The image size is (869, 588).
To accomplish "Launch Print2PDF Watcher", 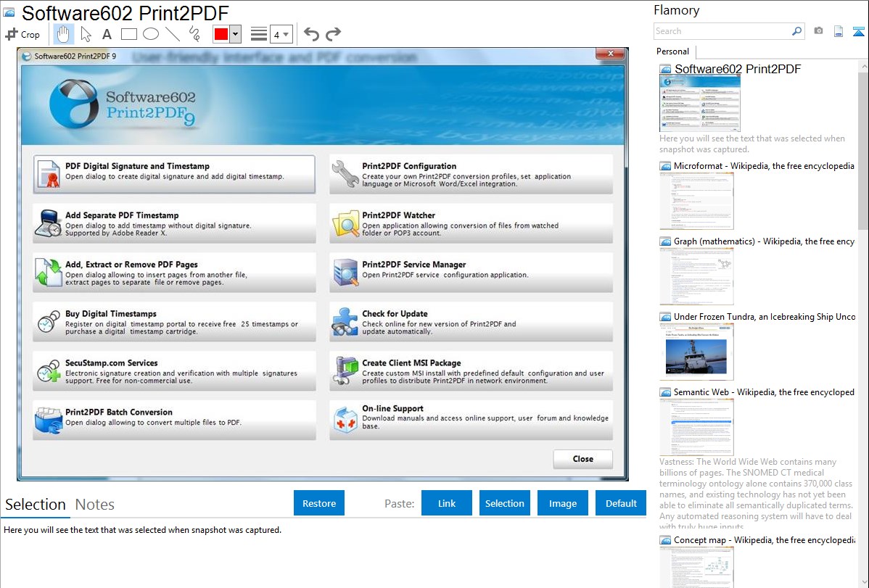I will (471, 223).
